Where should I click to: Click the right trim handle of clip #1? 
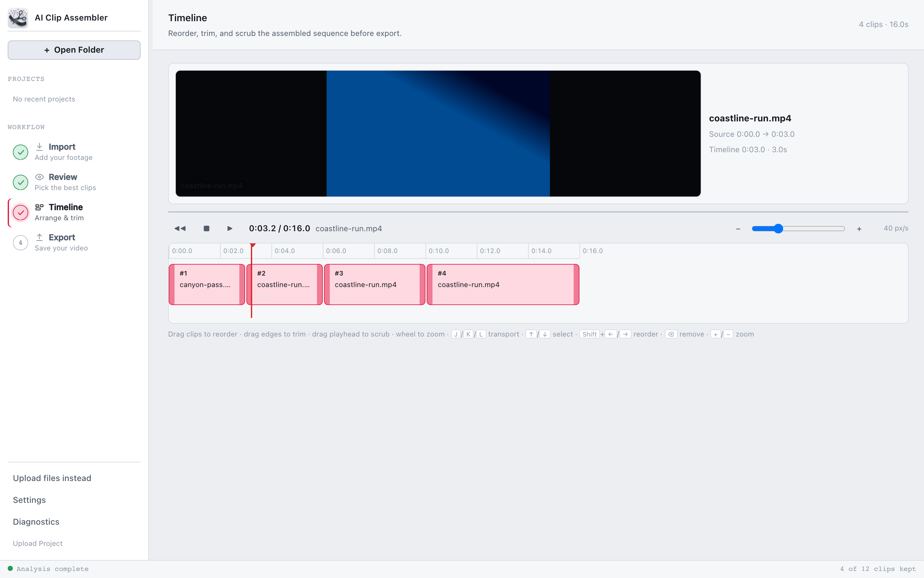pos(242,285)
